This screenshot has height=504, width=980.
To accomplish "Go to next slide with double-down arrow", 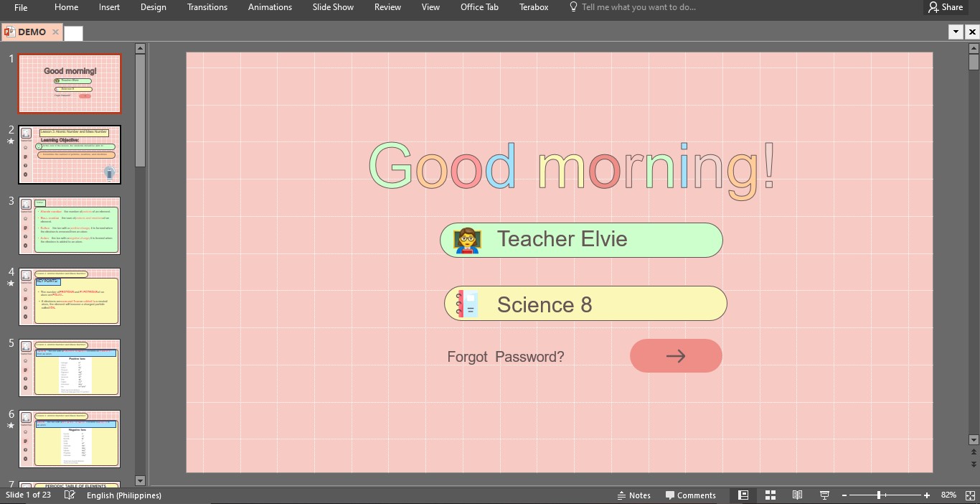I will point(974,465).
